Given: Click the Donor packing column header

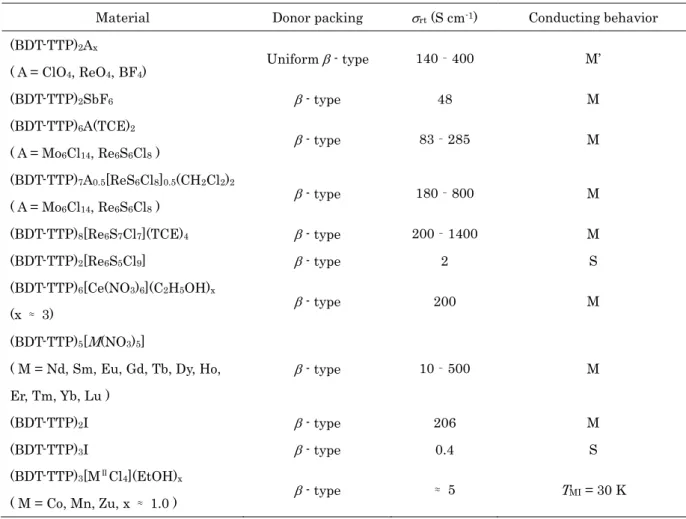Looking at the screenshot, I should pyautogui.click(x=318, y=18).
